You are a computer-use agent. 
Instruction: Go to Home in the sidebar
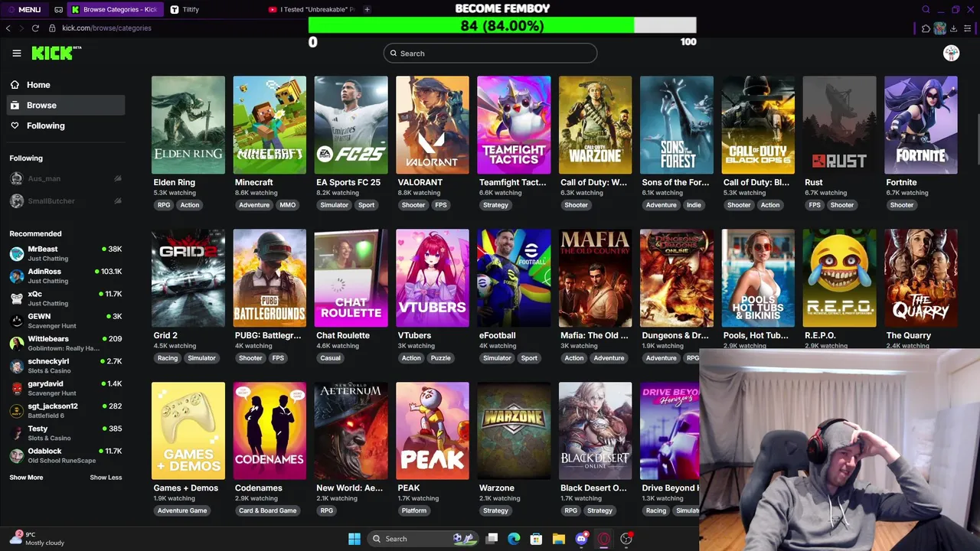point(65,85)
